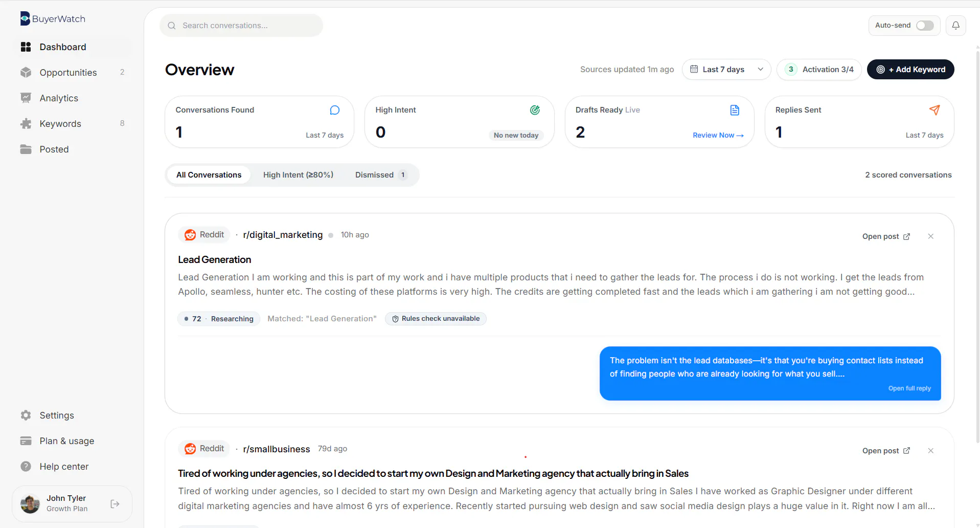Click the Plan & usage card icon
Image resolution: width=980 pixels, height=528 pixels.
coord(26,441)
